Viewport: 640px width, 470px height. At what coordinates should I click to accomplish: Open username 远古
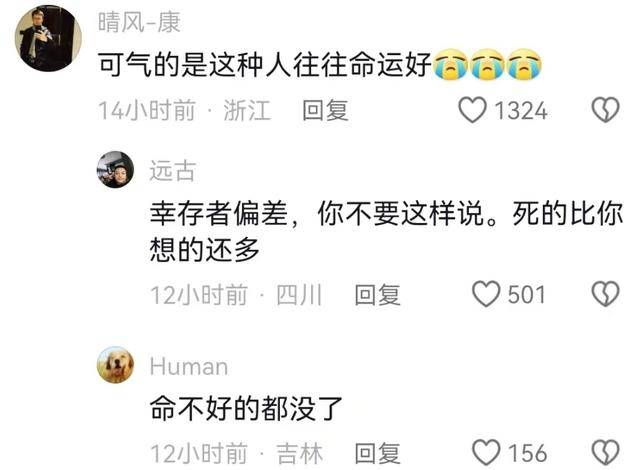pyautogui.click(x=173, y=171)
